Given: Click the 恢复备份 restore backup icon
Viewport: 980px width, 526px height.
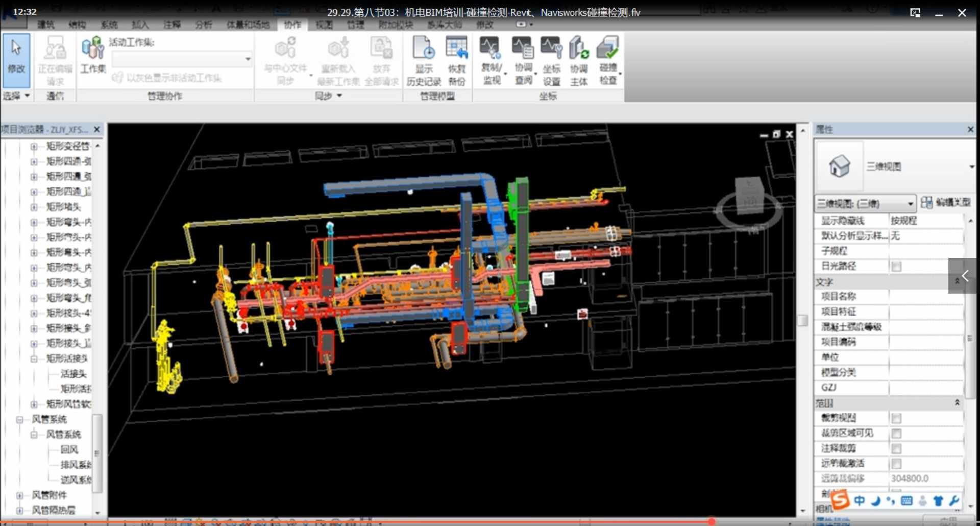Looking at the screenshot, I should click(x=457, y=59).
